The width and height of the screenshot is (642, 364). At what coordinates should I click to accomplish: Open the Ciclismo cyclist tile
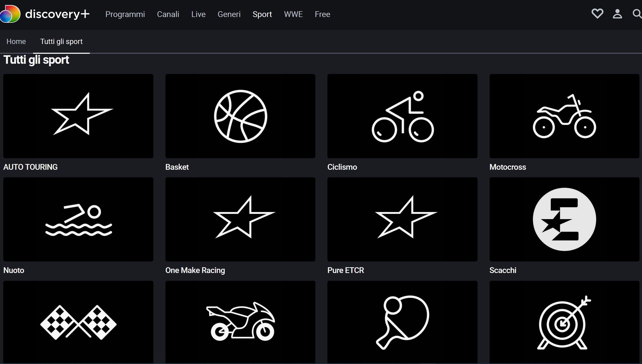[402, 116]
